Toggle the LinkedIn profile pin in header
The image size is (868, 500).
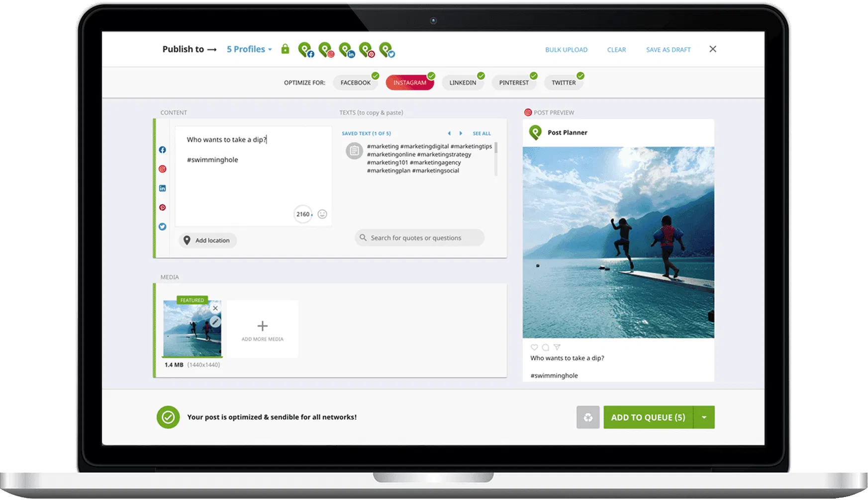[x=346, y=50]
